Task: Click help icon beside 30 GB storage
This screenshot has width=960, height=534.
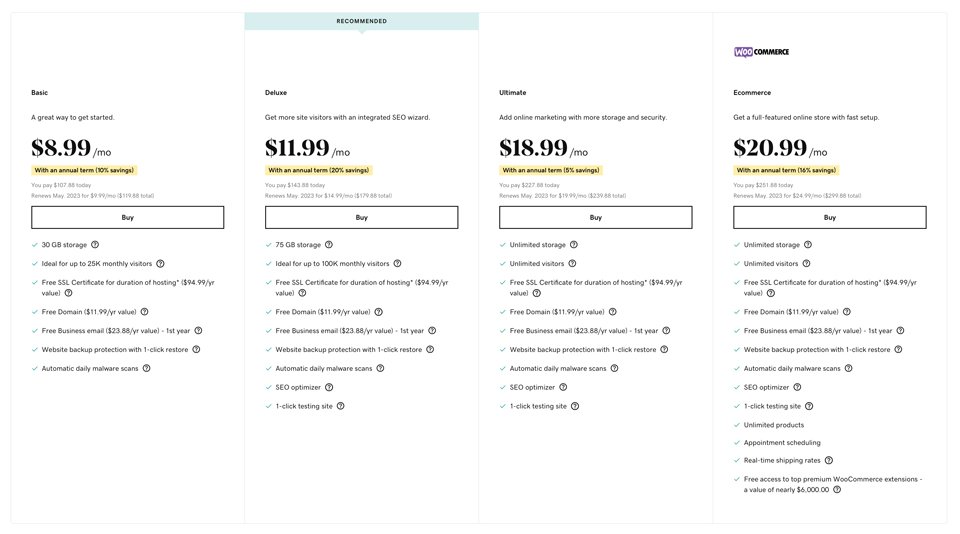Action: (x=95, y=244)
